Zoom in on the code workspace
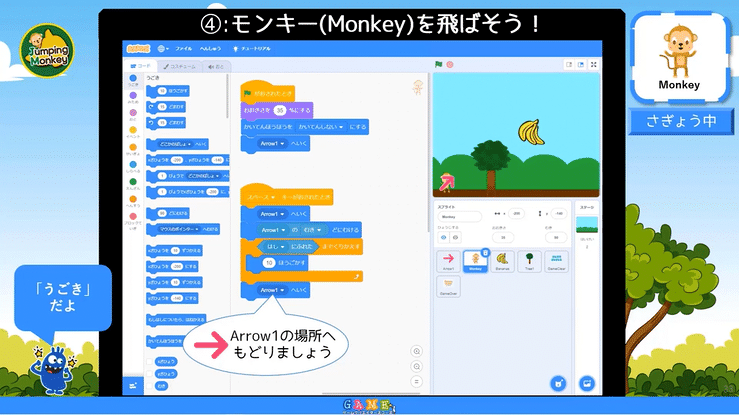 coord(417,351)
